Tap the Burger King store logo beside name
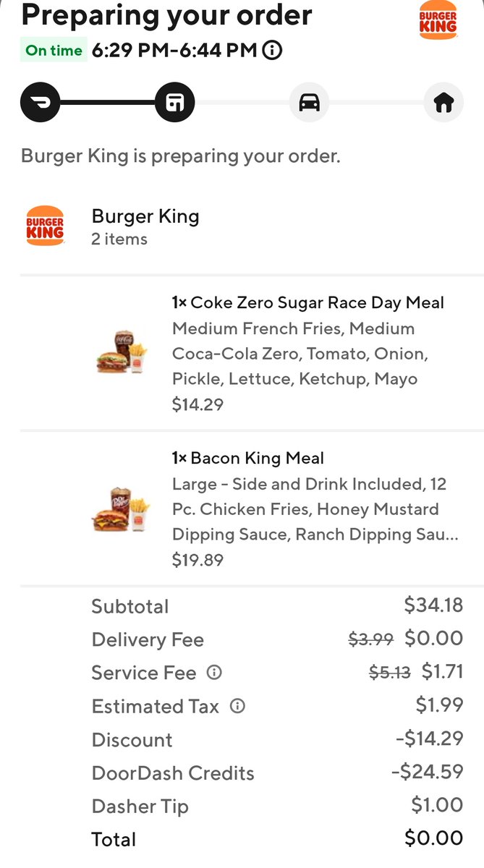The height and width of the screenshot is (868, 484). (x=45, y=226)
